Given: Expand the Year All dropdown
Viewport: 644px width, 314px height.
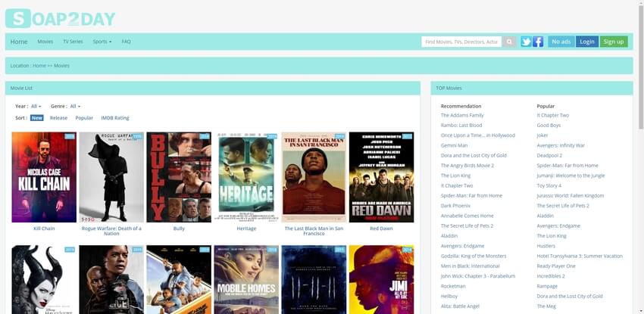Looking at the screenshot, I should tap(36, 107).
